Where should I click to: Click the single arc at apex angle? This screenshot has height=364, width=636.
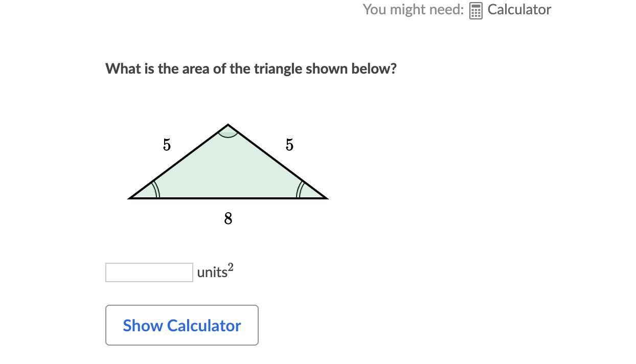(x=228, y=135)
